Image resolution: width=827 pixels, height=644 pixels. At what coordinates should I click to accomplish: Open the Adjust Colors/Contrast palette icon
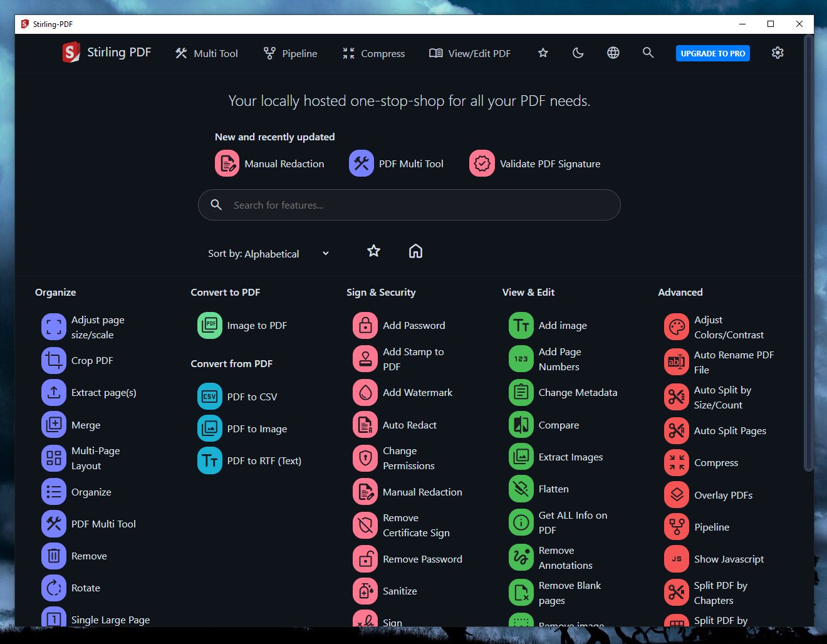677,327
